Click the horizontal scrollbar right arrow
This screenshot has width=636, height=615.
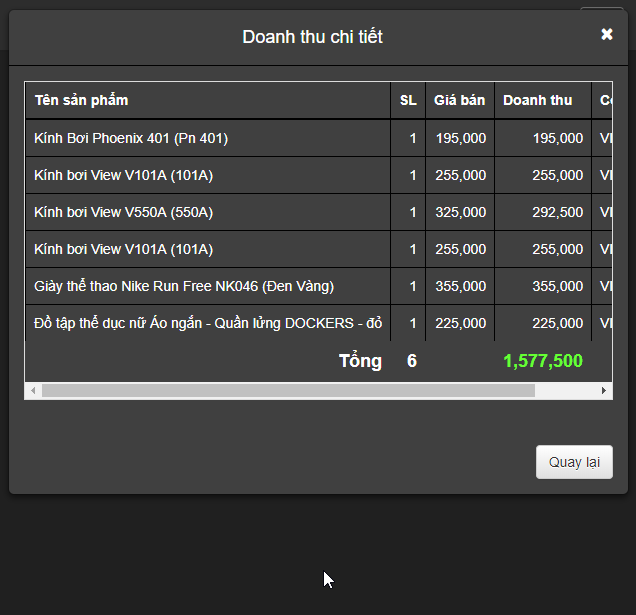click(x=604, y=390)
